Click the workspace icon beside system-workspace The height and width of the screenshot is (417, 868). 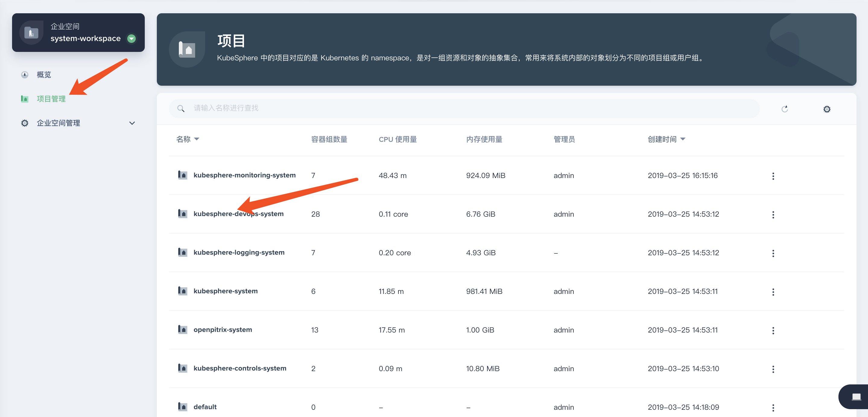pos(31,32)
